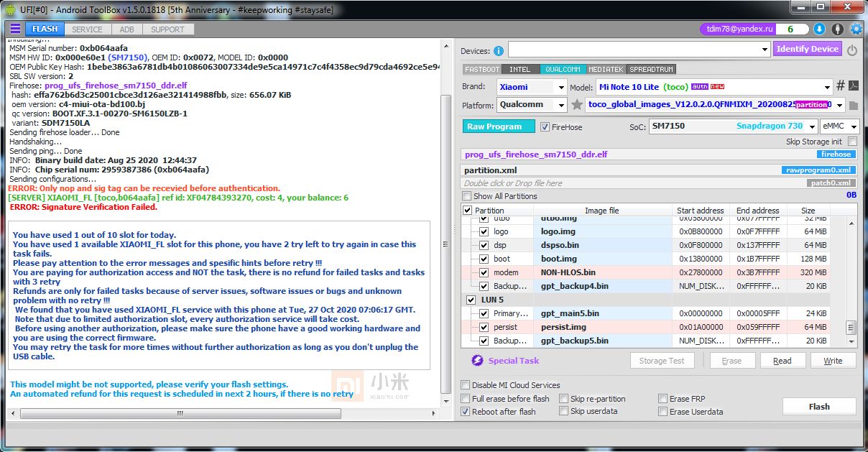Open the SUPPORT tab
Viewport: 868px width, 452px height.
coord(167,29)
